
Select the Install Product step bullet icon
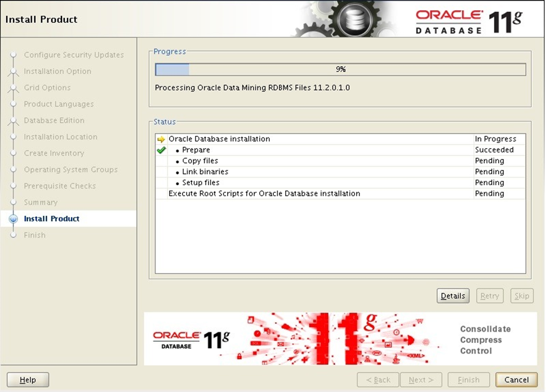click(13, 219)
